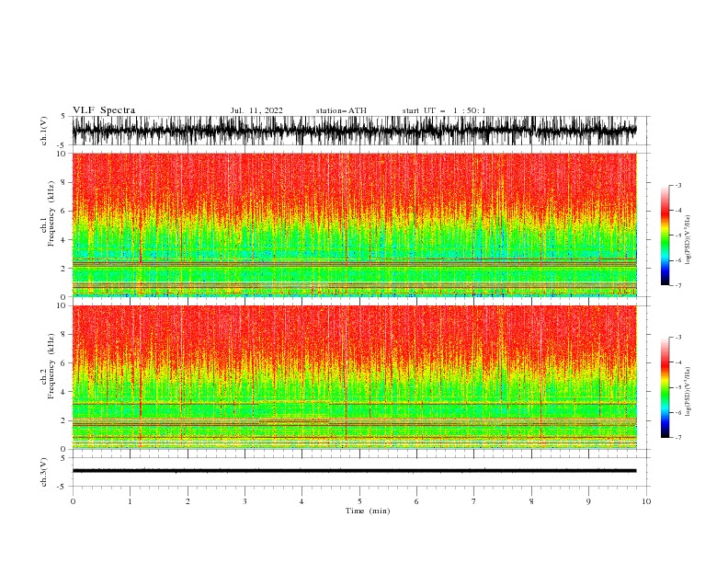Click the "4" kHz tick of ch.2 spectrogram
Screen dimensions: 728x563
(64, 392)
